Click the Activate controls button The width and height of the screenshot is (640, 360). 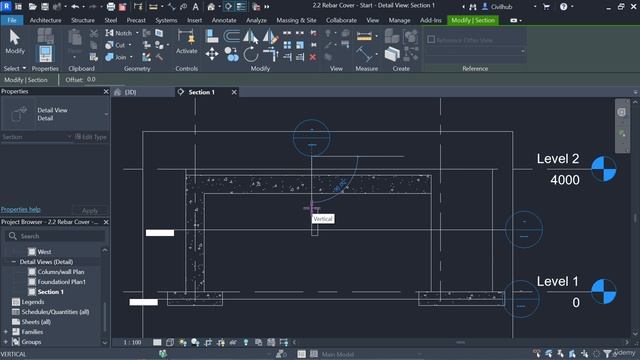[187, 42]
